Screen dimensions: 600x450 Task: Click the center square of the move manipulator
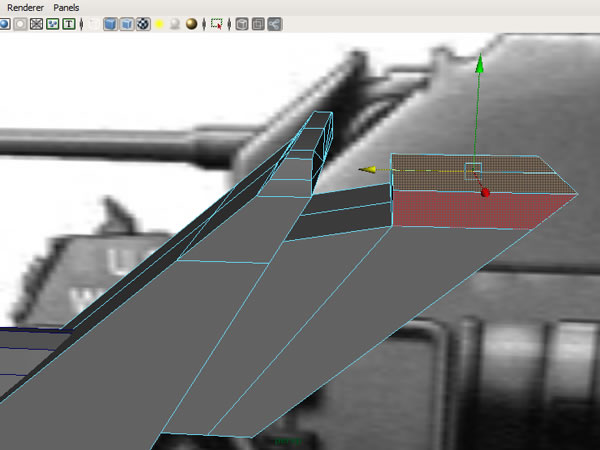pyautogui.click(x=473, y=171)
